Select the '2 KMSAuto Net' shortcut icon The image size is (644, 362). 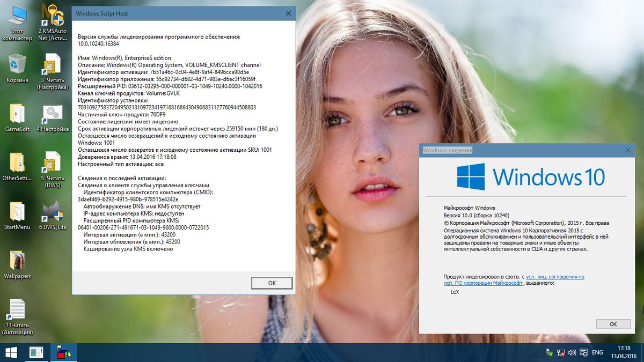53,24
